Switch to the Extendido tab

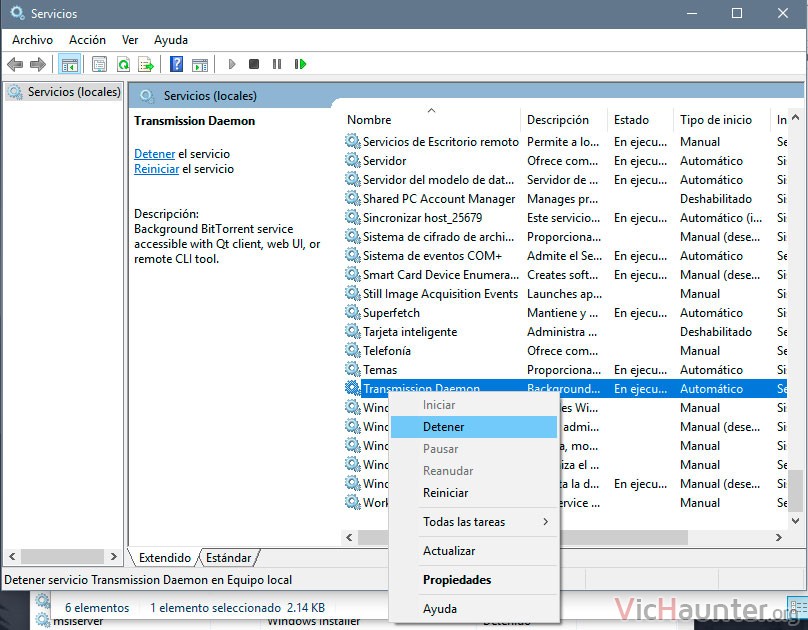pos(164,558)
